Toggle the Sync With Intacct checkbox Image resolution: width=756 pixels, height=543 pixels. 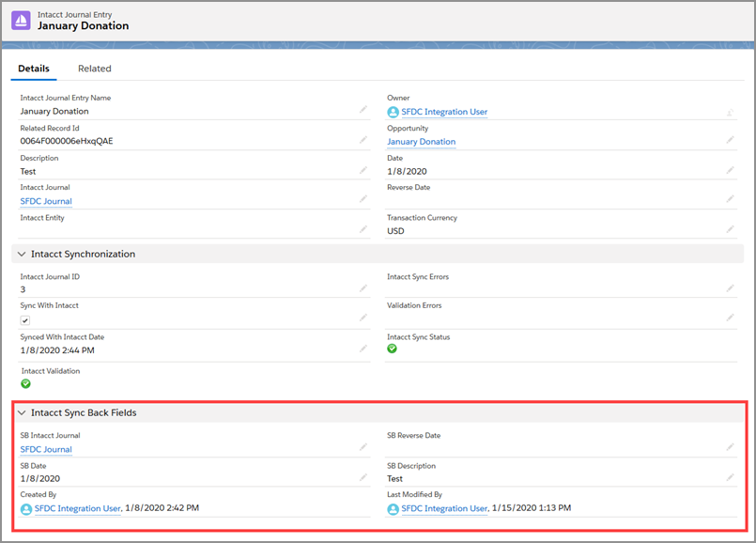point(25,320)
